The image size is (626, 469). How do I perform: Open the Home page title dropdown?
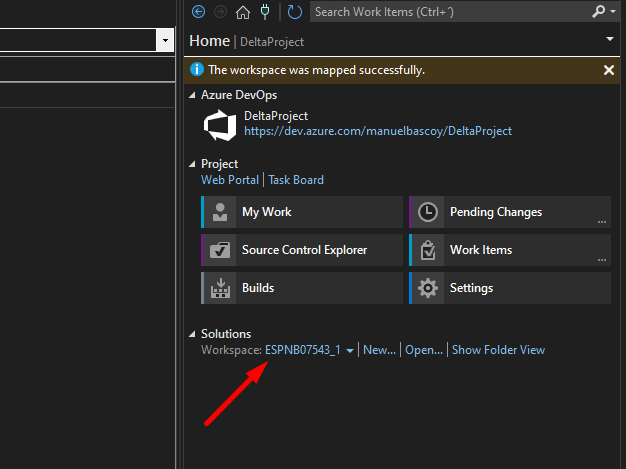[610, 38]
